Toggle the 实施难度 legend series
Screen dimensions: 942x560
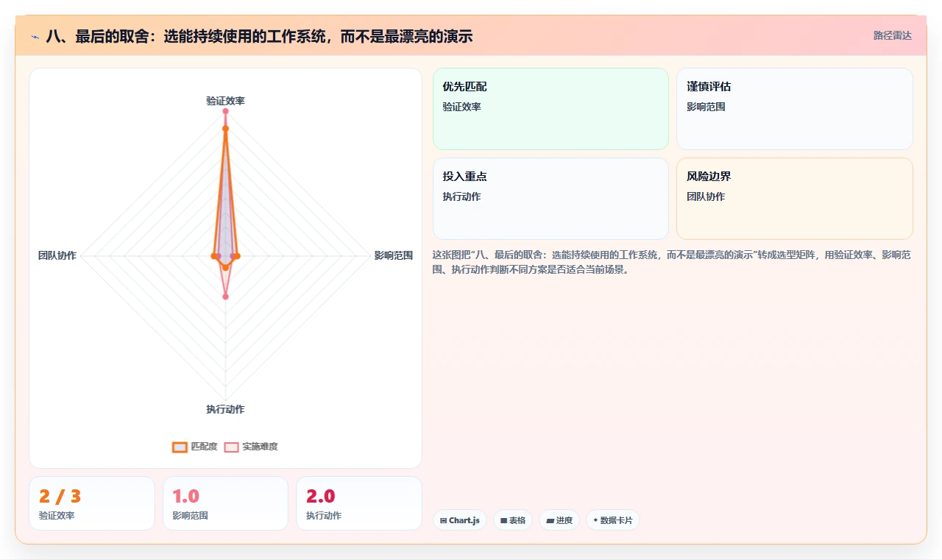pyautogui.click(x=251, y=447)
